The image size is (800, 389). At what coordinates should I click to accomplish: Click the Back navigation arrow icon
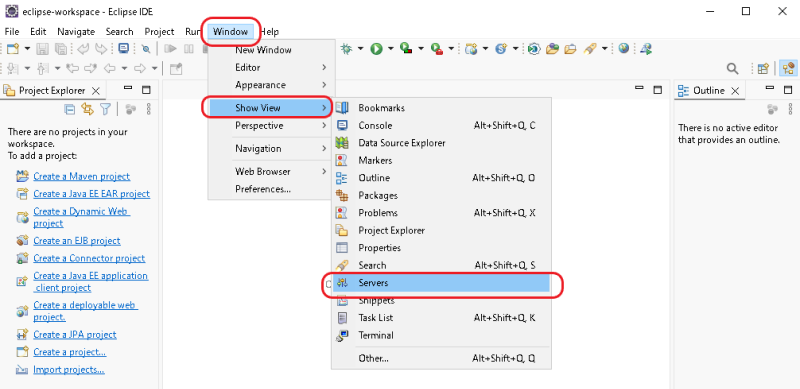pos(110,68)
